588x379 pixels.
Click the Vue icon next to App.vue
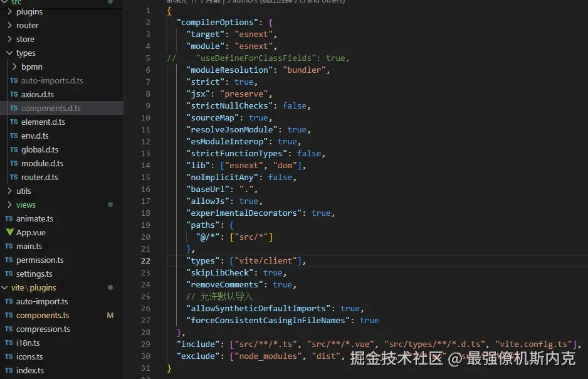[11, 232]
